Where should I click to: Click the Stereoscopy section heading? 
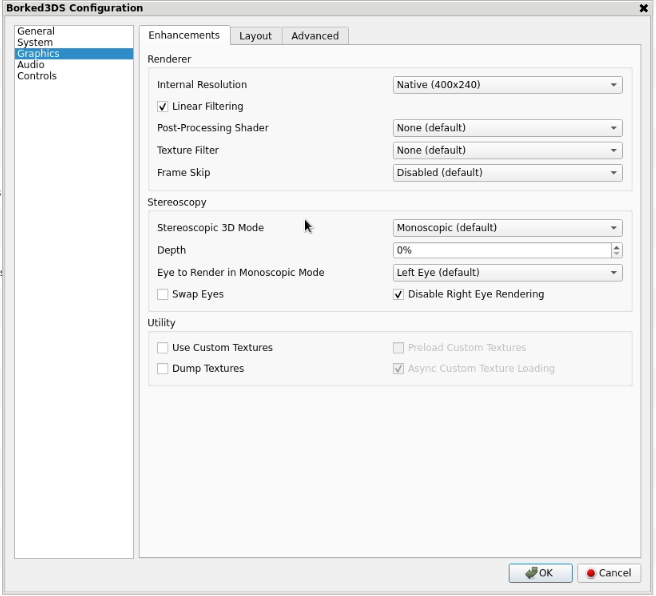tap(177, 202)
